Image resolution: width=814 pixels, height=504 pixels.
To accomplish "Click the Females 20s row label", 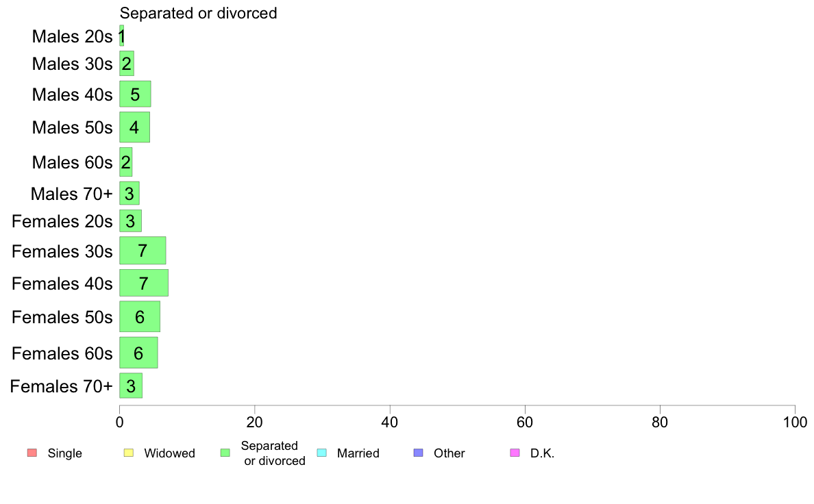I will [x=62, y=222].
